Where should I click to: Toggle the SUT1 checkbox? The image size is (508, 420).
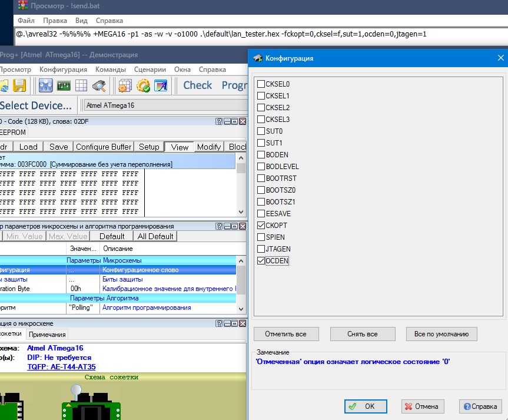(261, 143)
